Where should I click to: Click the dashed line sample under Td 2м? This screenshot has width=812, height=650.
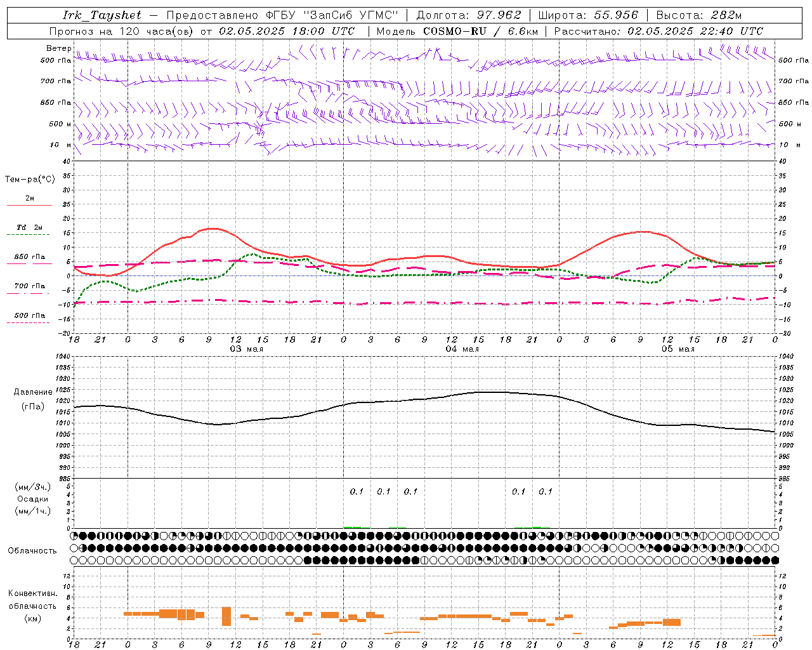[28, 235]
